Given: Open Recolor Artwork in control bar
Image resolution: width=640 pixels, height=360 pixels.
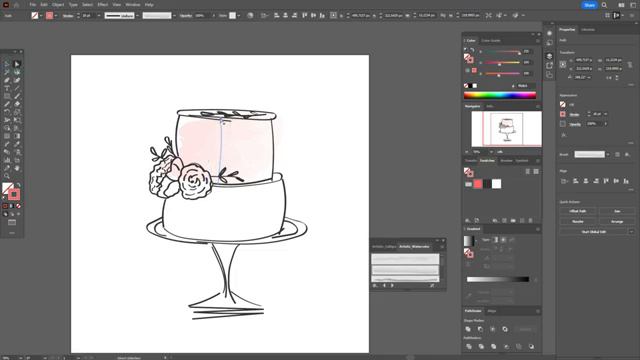Looking at the screenshot, I should (x=250, y=16).
